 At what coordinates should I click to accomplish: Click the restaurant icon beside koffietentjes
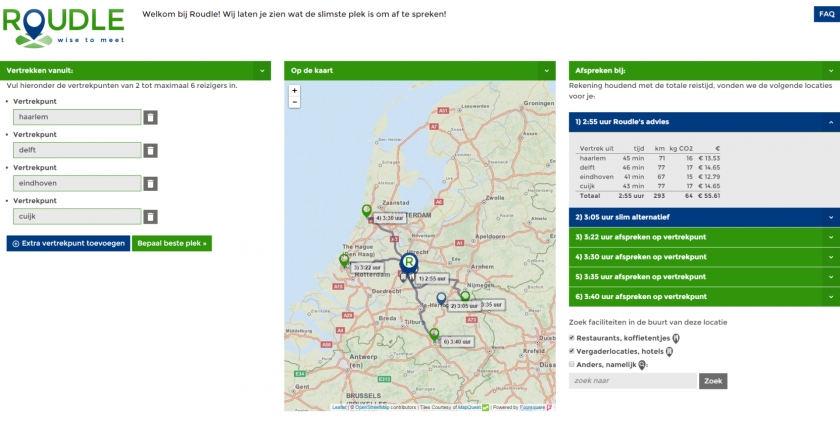pos(676,338)
